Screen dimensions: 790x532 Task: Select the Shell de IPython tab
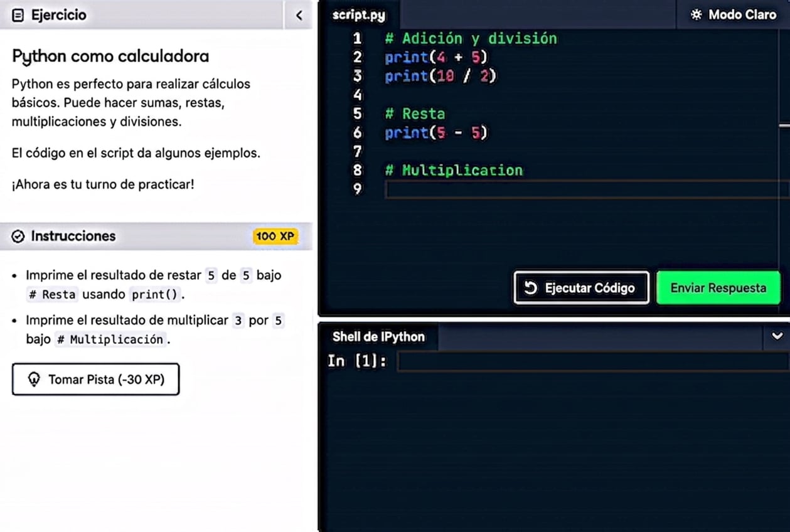click(378, 337)
